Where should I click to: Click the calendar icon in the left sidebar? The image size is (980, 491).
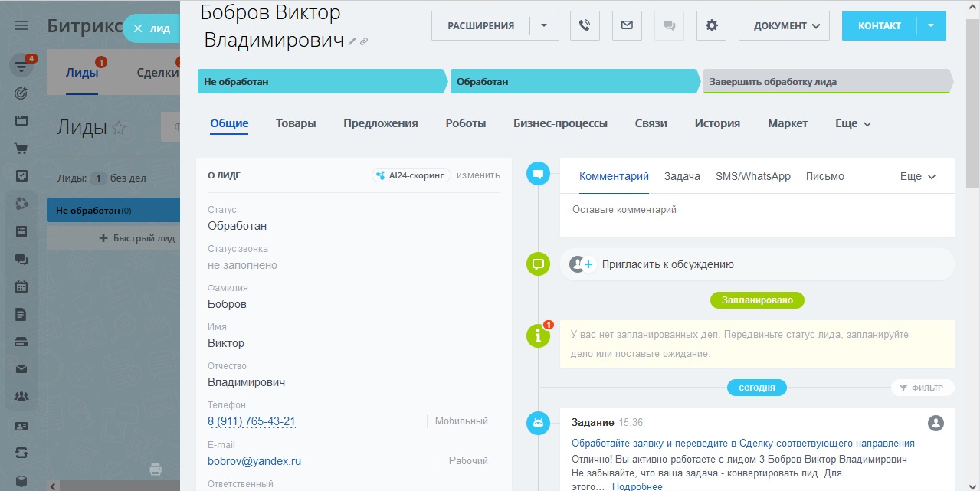coord(21,289)
